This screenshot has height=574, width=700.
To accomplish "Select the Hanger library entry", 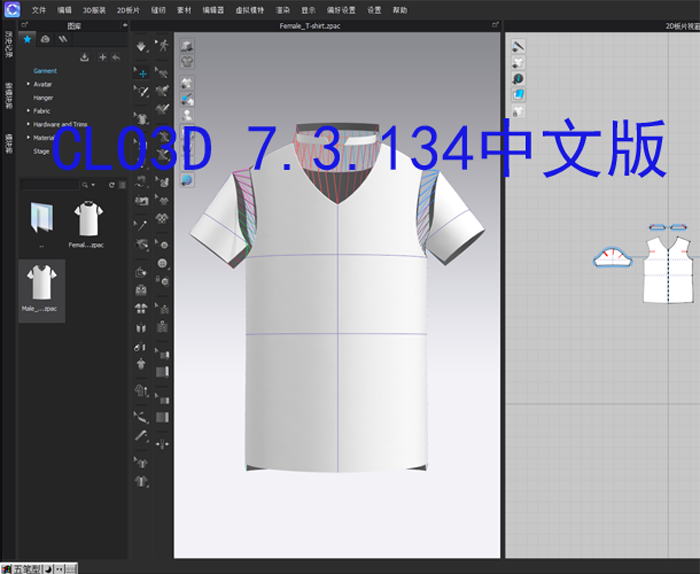I will click(43, 97).
